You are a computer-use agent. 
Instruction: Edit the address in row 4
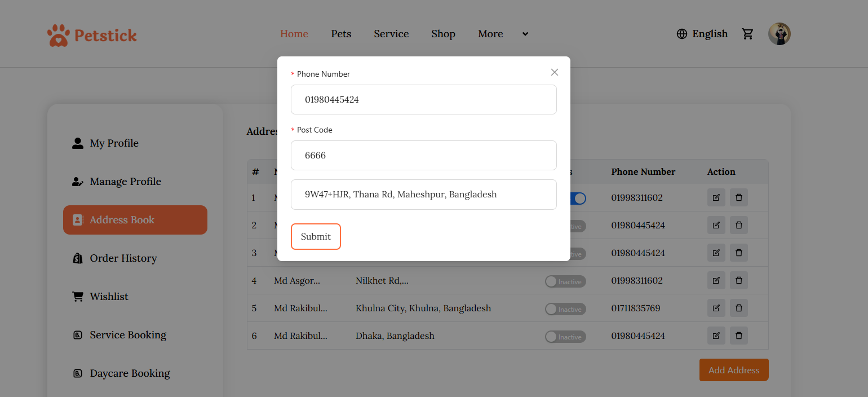pyautogui.click(x=716, y=280)
